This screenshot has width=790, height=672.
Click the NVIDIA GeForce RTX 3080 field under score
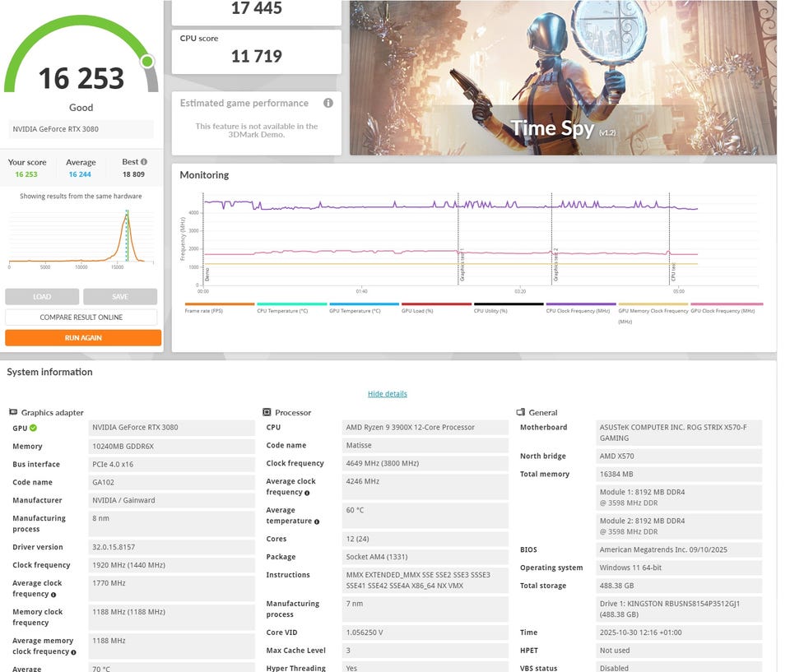click(81, 129)
